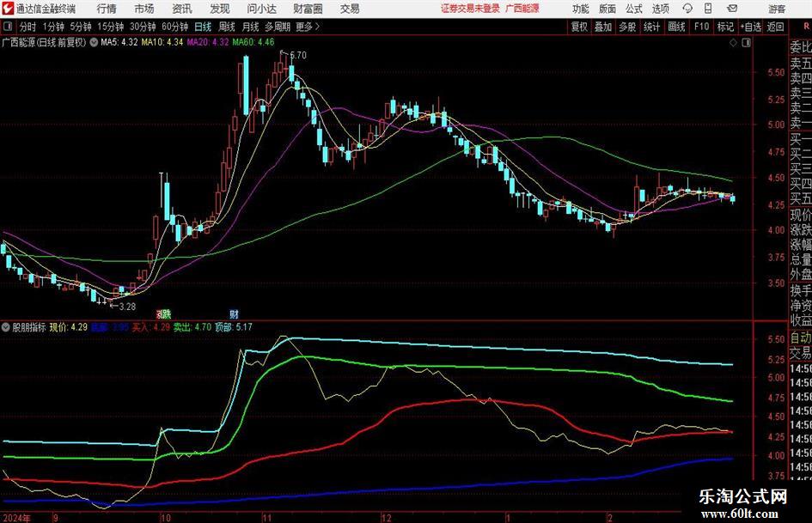
Task: Select the 1分钟 period tab
Action: pos(53,27)
